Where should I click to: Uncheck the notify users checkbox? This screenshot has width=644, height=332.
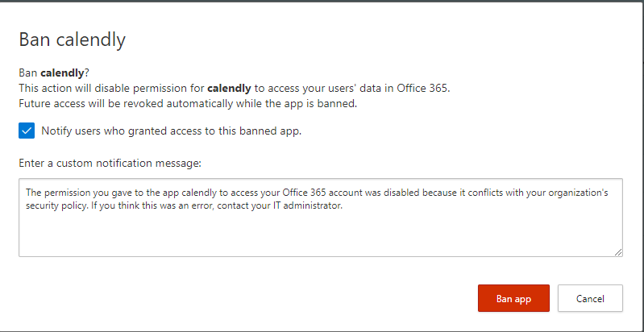coord(27,131)
